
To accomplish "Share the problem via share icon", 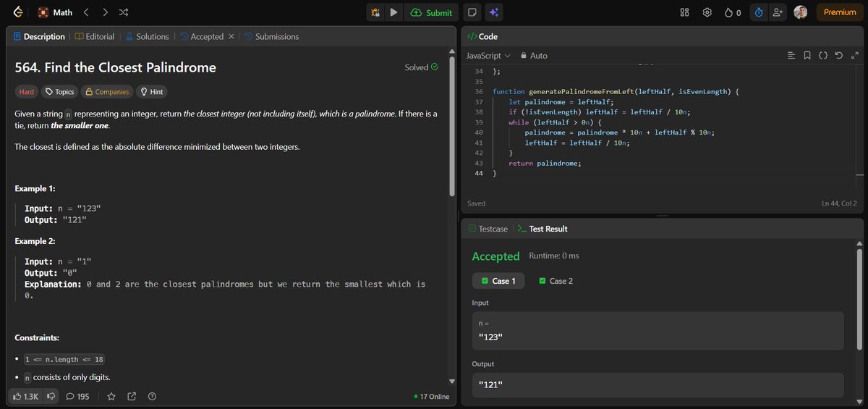I will coord(132,397).
